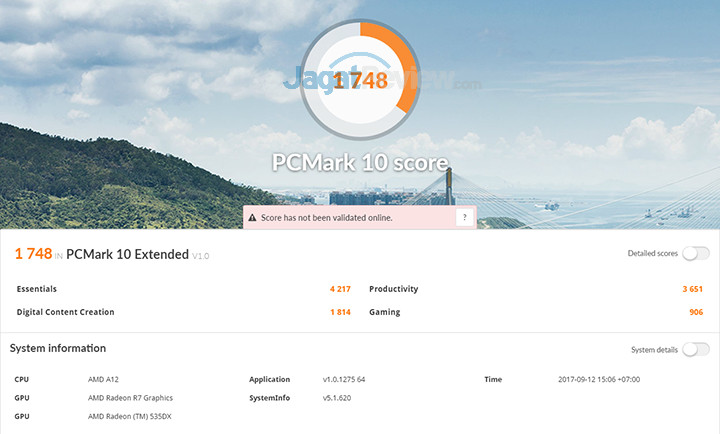Click the Essentials score value 4 217

tap(340, 289)
